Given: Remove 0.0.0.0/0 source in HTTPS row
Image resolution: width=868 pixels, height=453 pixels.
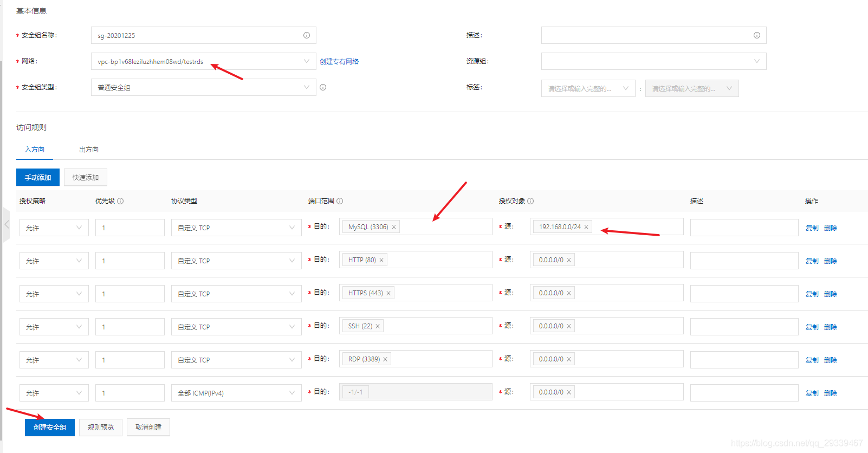Looking at the screenshot, I should 569,293.
